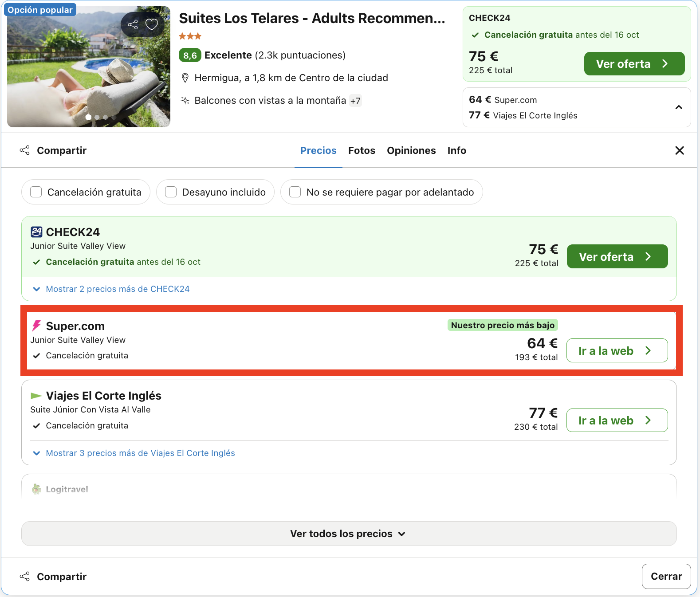
Task: Click the sparkle amenities icon
Action: point(185,100)
